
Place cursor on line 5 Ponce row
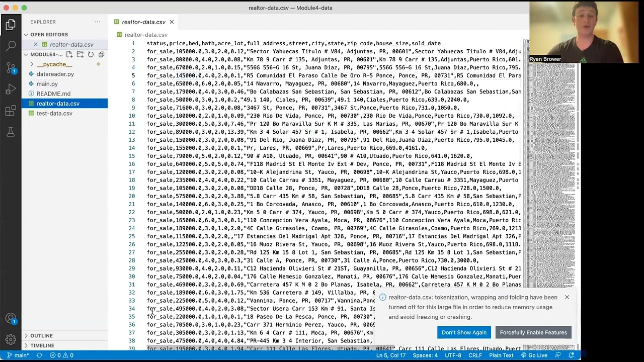pyautogui.click(x=334, y=76)
